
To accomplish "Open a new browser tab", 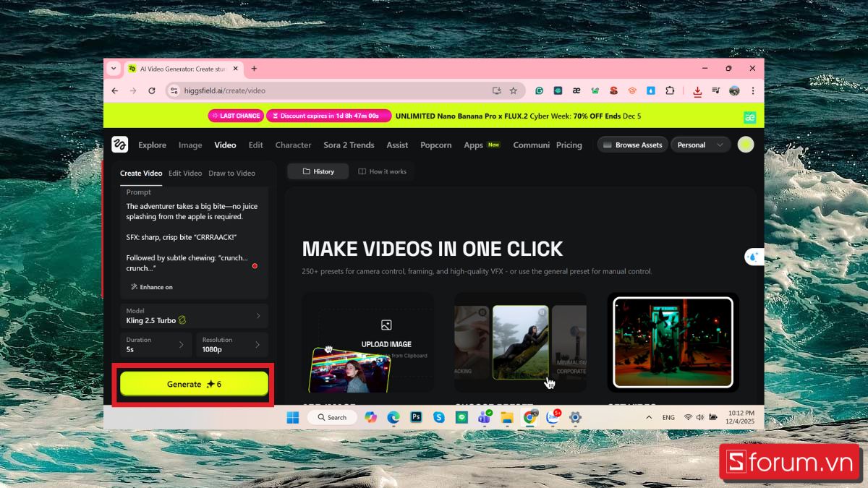I will click(254, 69).
